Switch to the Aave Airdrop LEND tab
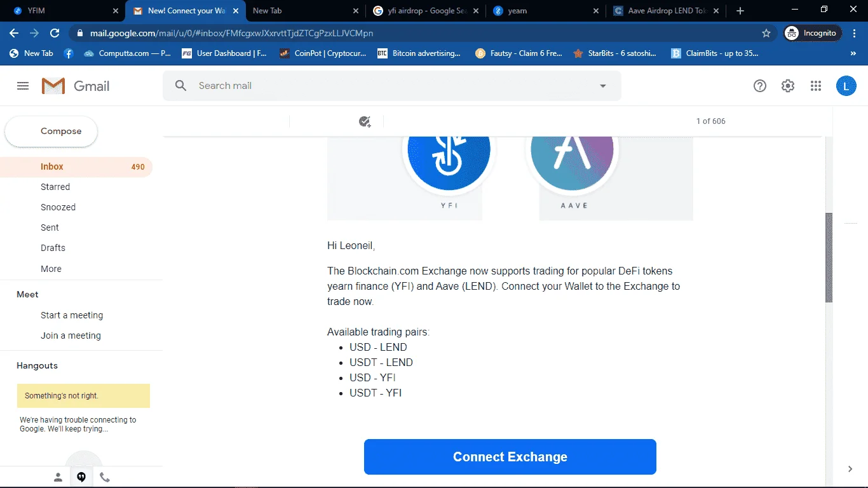The image size is (868, 488). (x=667, y=11)
